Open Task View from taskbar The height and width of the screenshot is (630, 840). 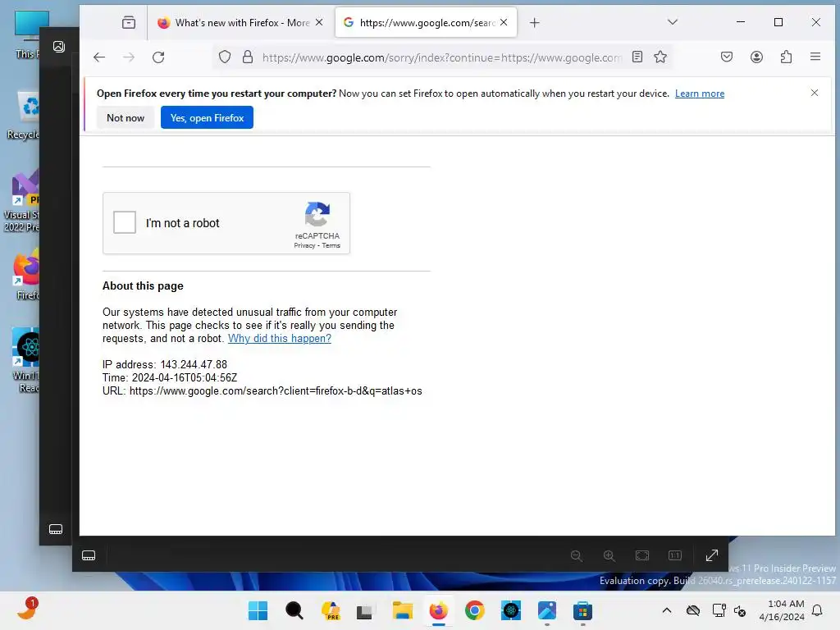365,611
